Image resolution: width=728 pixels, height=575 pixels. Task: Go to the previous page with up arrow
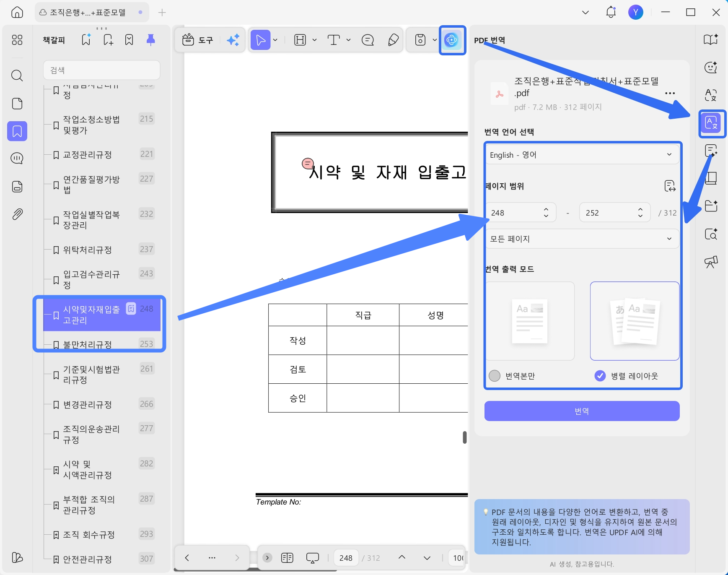pyautogui.click(x=402, y=557)
